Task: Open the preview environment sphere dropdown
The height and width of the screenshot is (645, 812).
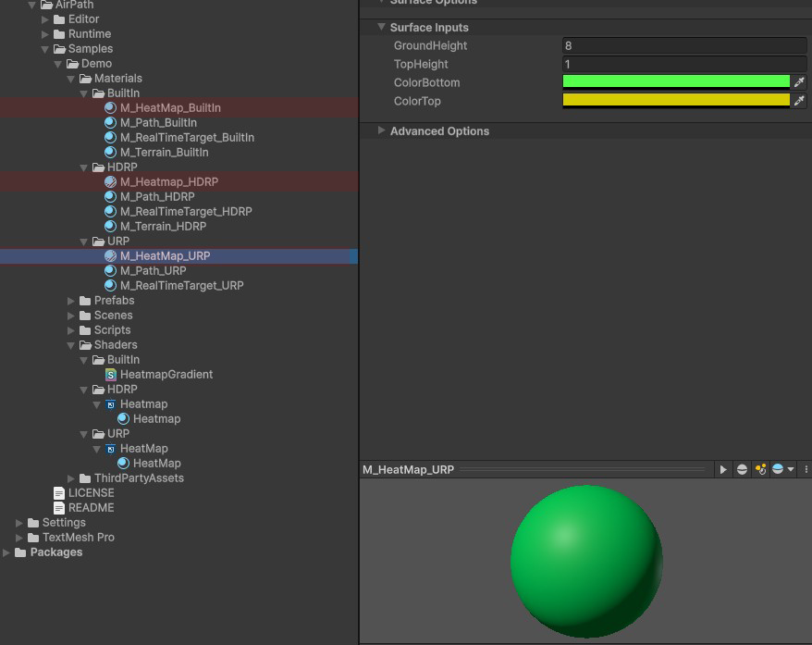Action: (782, 470)
